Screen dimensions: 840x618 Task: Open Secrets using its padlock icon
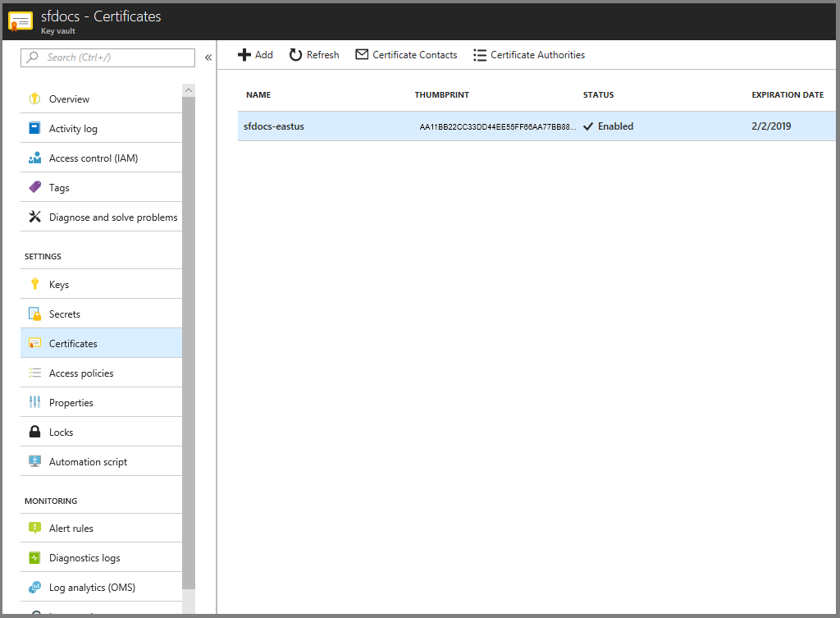(36, 314)
